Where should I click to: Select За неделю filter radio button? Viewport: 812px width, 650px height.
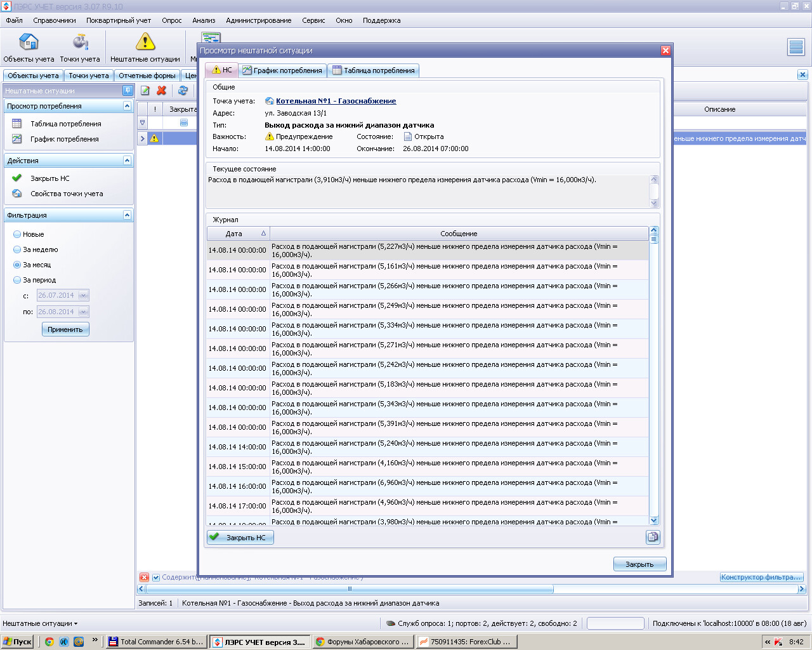point(17,249)
